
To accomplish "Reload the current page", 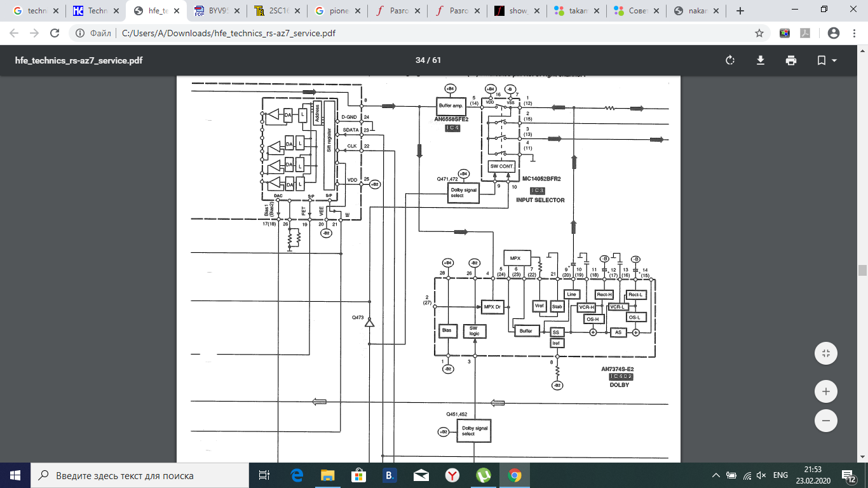I will click(x=55, y=33).
